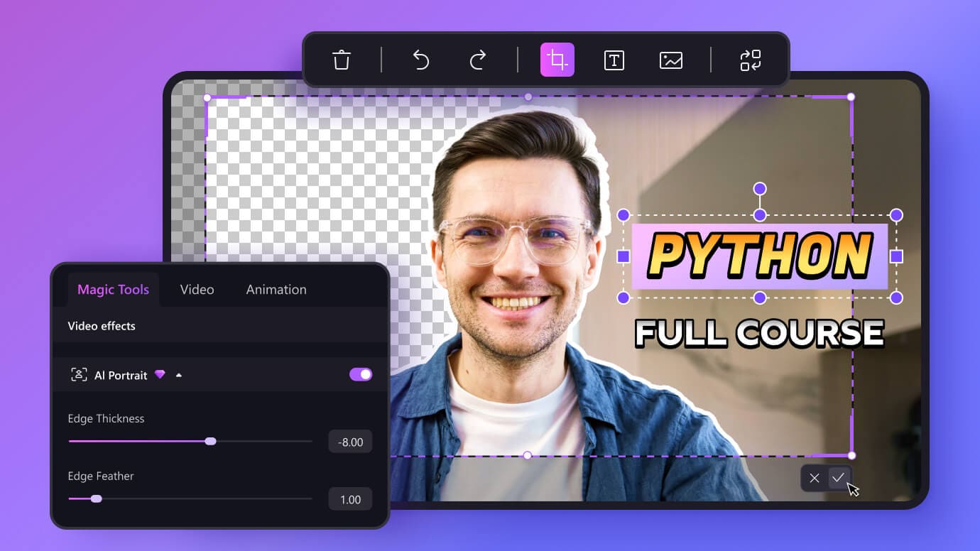Undo the last action
The width and height of the screenshot is (980, 551).
pyautogui.click(x=421, y=60)
